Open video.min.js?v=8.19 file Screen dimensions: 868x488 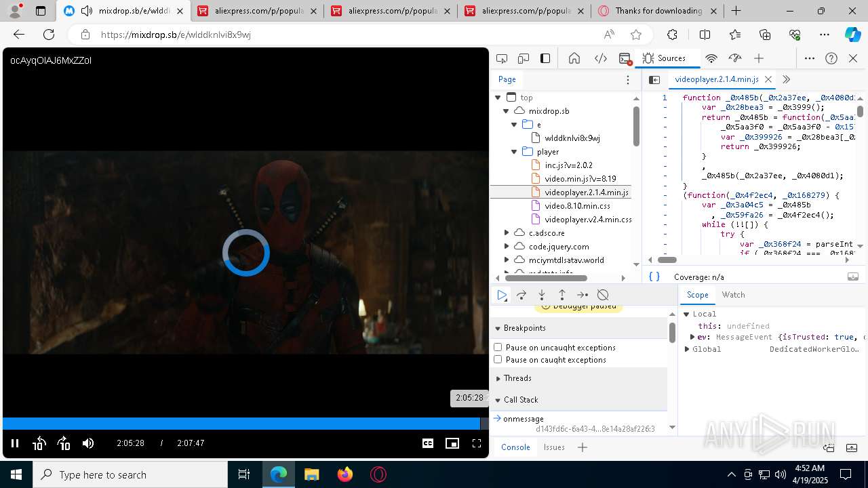(x=580, y=179)
